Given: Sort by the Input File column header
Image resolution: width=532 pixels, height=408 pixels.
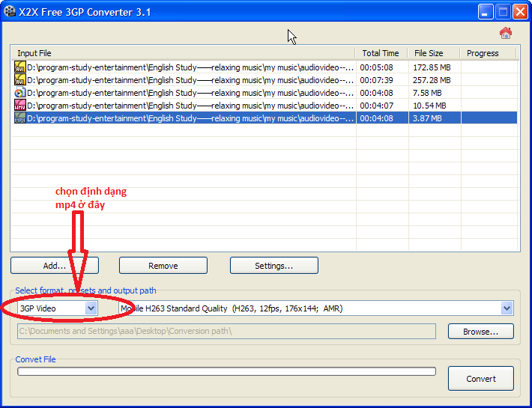Looking at the screenshot, I should point(184,53).
